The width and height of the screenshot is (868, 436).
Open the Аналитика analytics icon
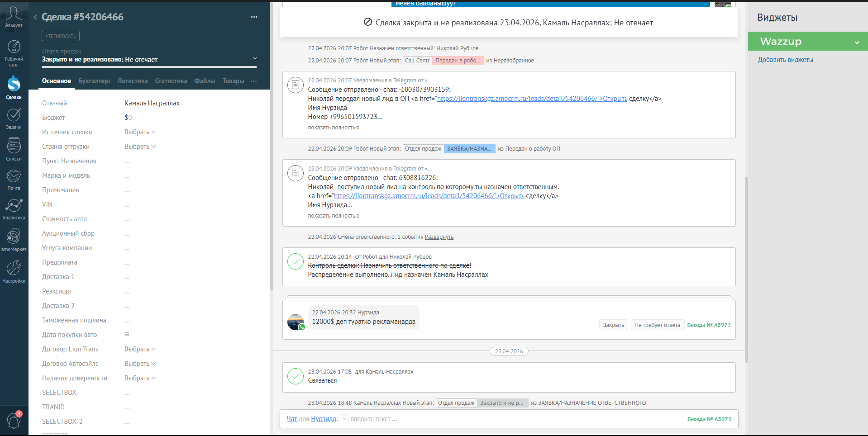pos(14,209)
